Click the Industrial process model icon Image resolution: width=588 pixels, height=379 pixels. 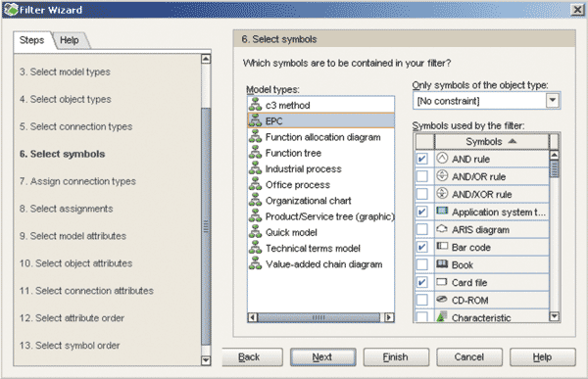[256, 167]
